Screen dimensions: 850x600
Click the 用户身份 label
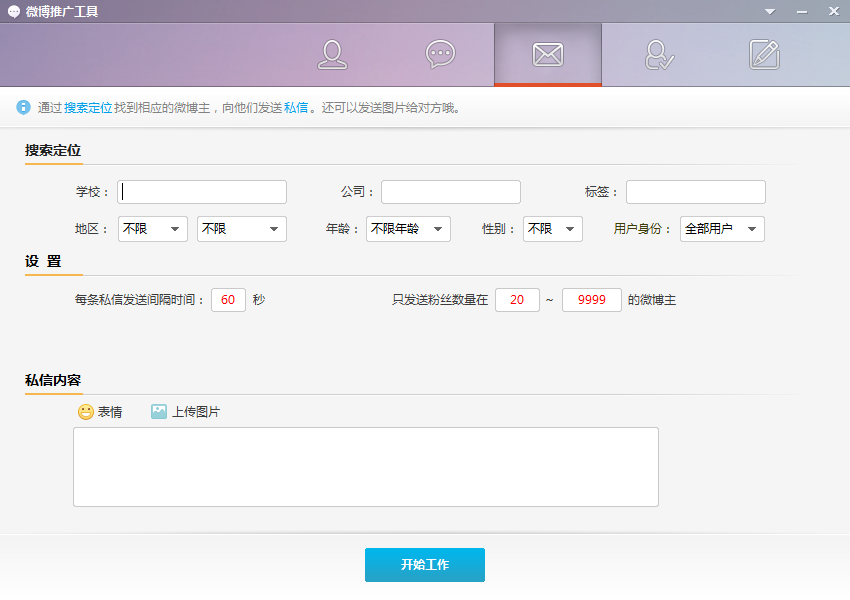pos(642,229)
